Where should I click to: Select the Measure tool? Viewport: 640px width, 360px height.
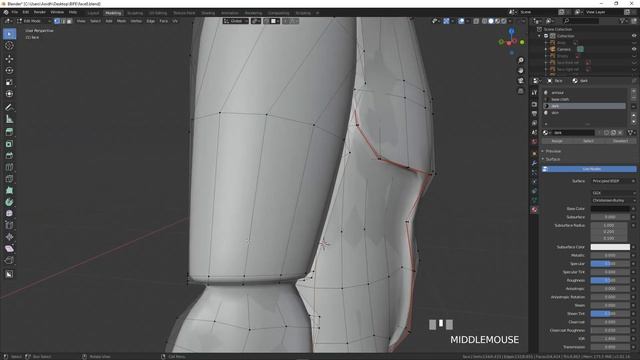9,119
